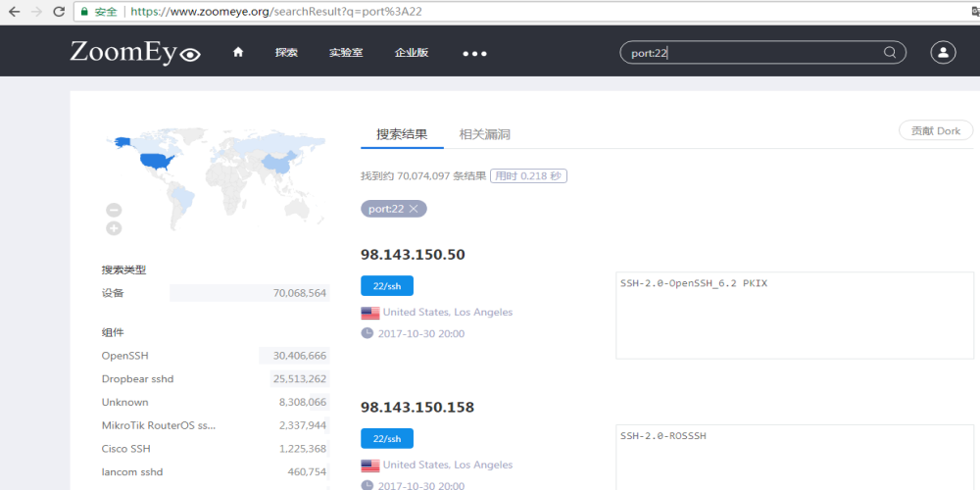Viewport: 980px width, 490px height.
Task: Click the port:22 search field
Action: 762,53
